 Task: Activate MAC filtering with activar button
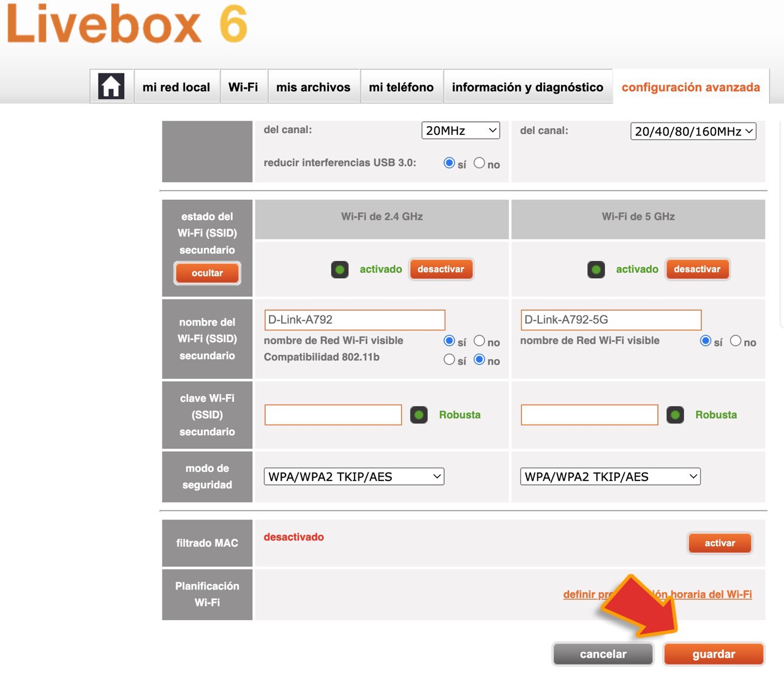pos(720,543)
